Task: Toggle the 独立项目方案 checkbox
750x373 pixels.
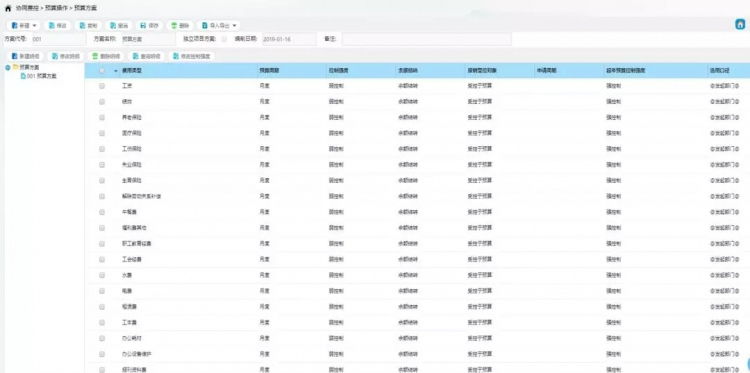Action: tap(224, 39)
